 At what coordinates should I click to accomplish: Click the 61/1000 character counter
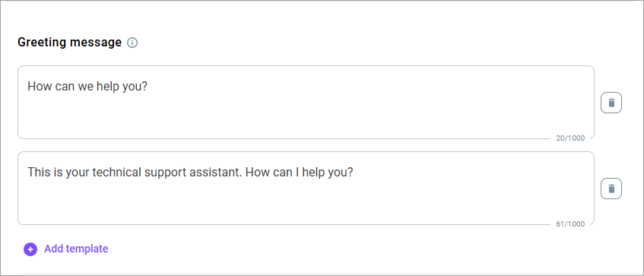(x=570, y=224)
